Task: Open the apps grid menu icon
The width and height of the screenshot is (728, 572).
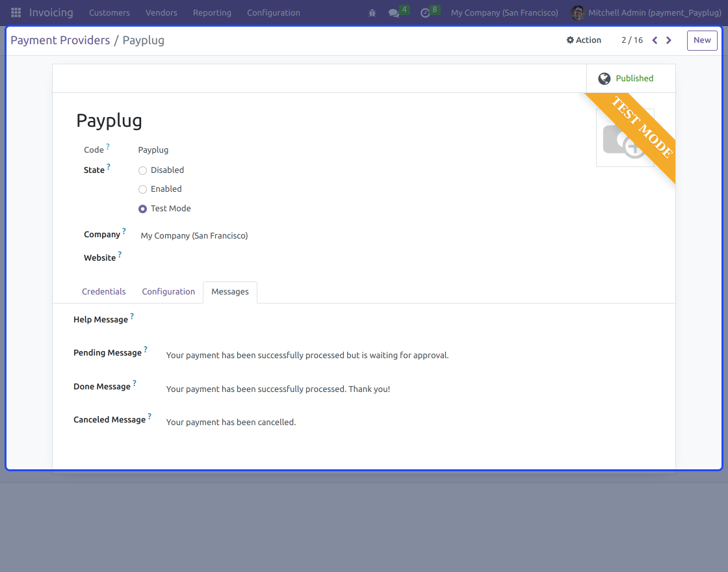Action: 16,12
